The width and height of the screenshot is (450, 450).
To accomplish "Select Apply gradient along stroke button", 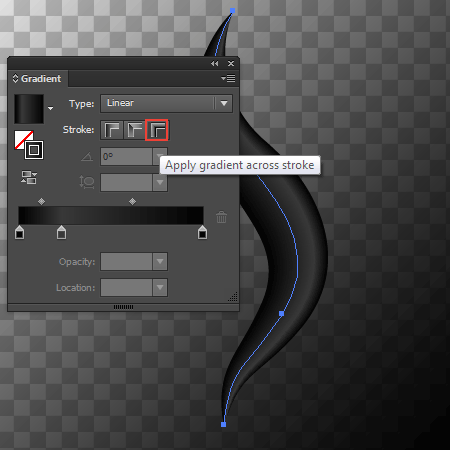I will tap(134, 130).
